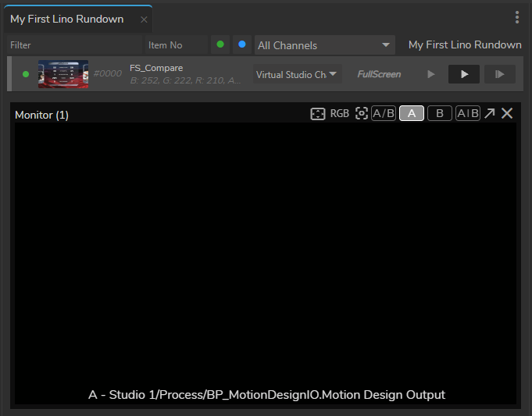This screenshot has height=416, width=532.
Task: Click the continue/step-next playback button
Action: pyautogui.click(x=499, y=74)
